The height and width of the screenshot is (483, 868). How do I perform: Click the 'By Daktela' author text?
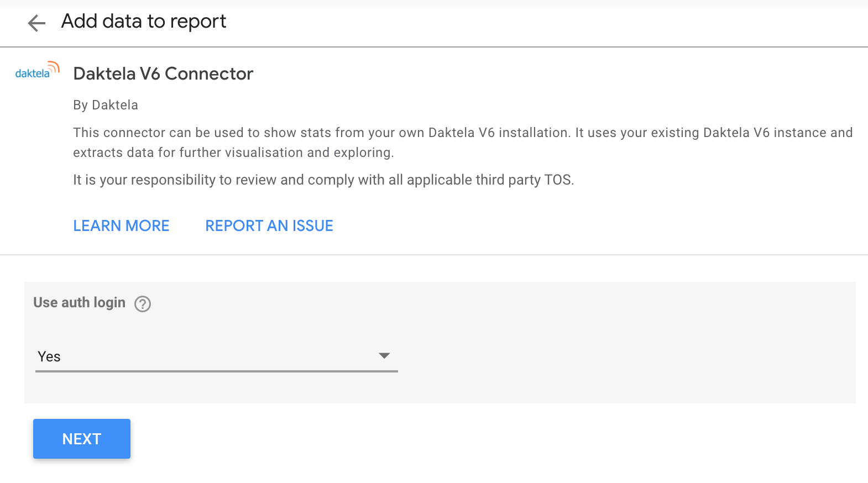tap(106, 105)
